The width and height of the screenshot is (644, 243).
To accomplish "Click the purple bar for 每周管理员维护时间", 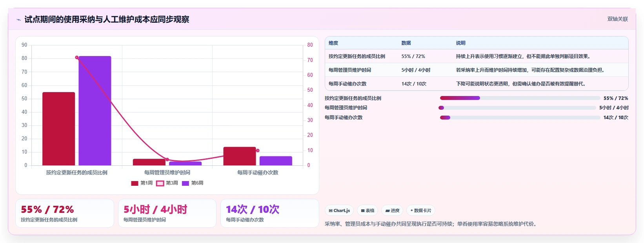I will (185, 163).
